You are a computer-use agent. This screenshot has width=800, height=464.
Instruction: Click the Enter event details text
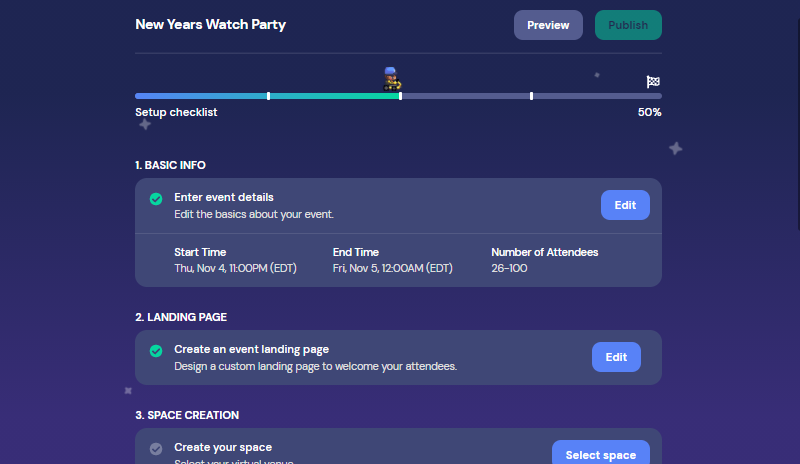223,198
